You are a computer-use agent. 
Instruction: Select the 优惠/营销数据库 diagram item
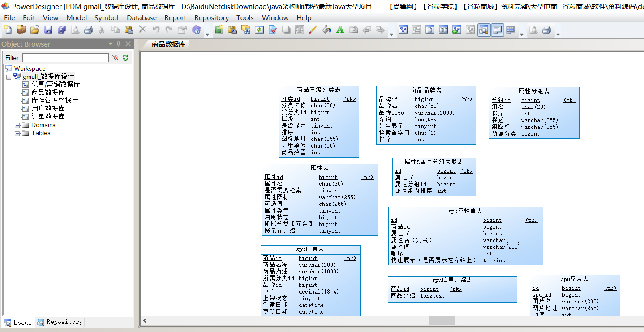point(56,85)
